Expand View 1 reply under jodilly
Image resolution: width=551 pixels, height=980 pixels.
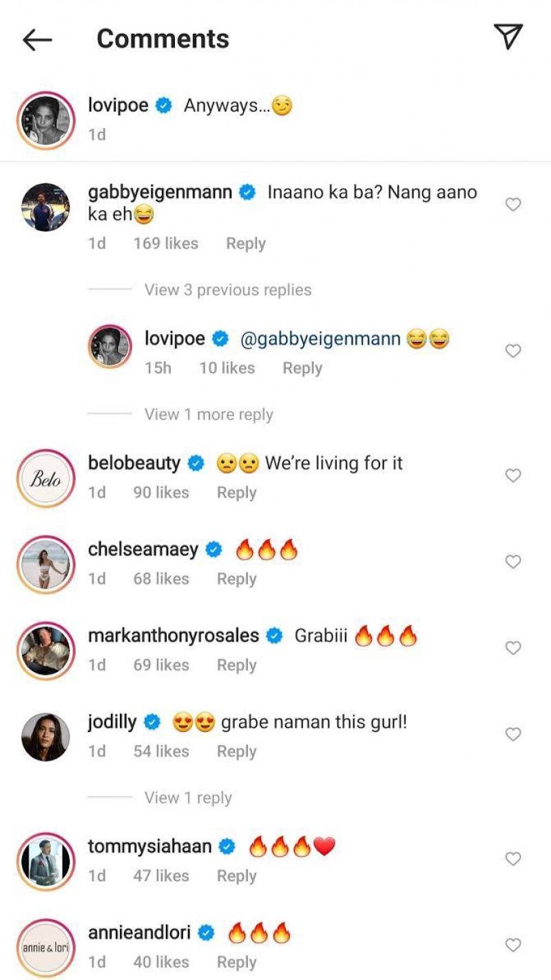188,797
